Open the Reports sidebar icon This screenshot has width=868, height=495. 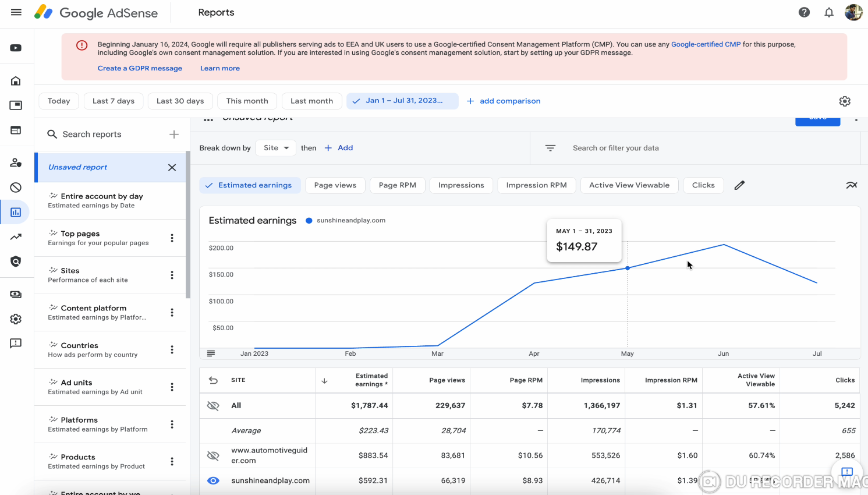[x=16, y=213]
